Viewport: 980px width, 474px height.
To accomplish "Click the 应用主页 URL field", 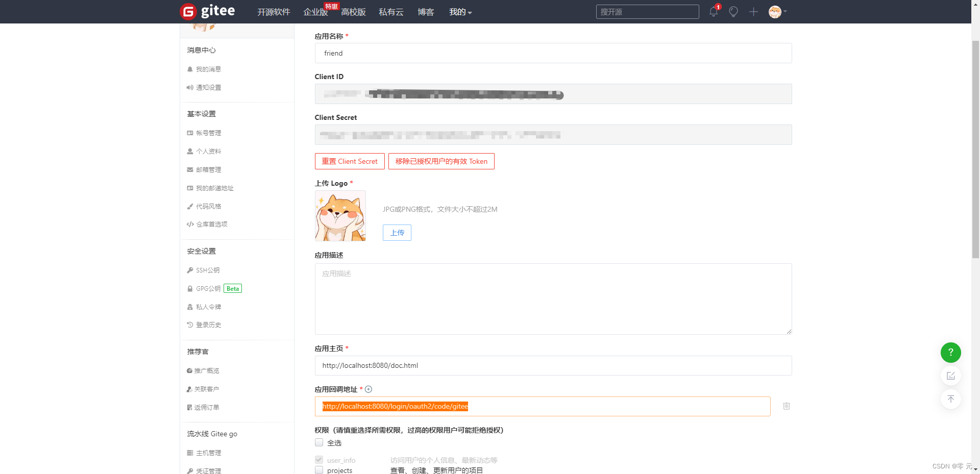I will click(x=553, y=365).
